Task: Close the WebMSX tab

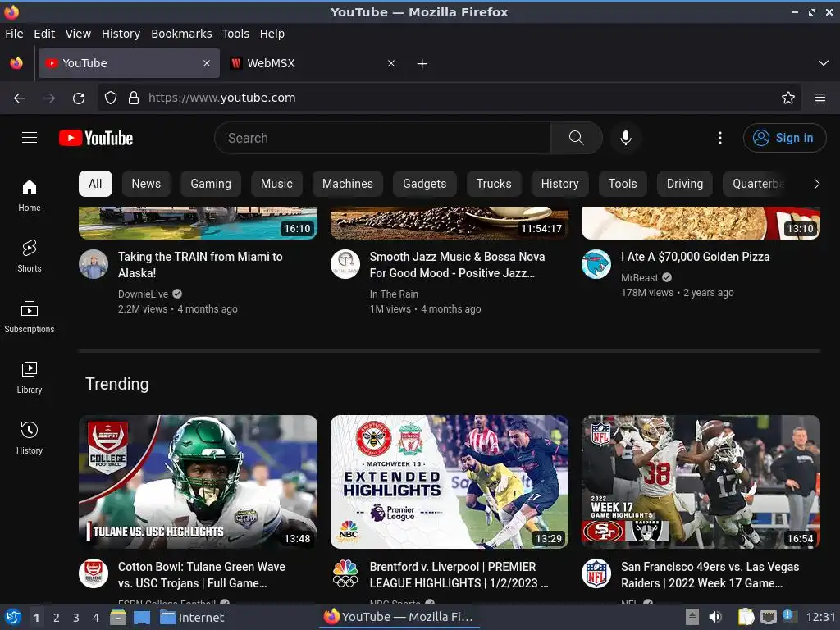Action: pos(391,63)
